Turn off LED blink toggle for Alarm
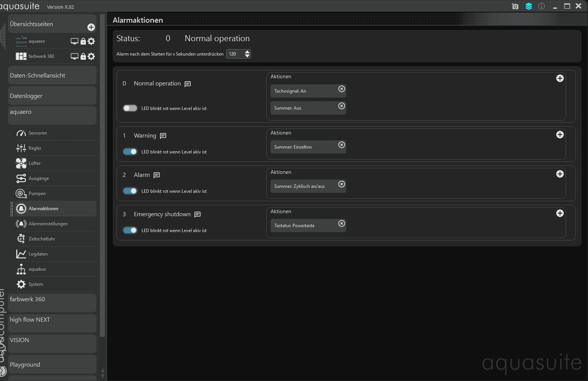Image resolution: width=588 pixels, height=381 pixels. click(130, 191)
